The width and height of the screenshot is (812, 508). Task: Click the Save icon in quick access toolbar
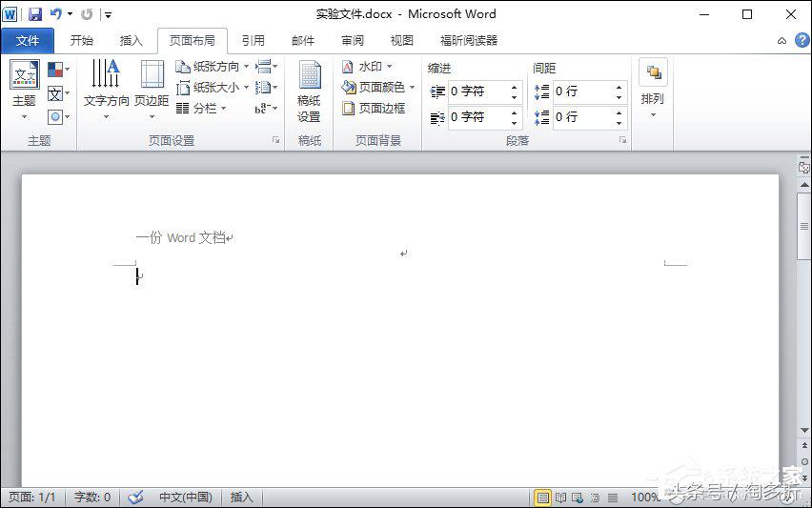point(34,14)
